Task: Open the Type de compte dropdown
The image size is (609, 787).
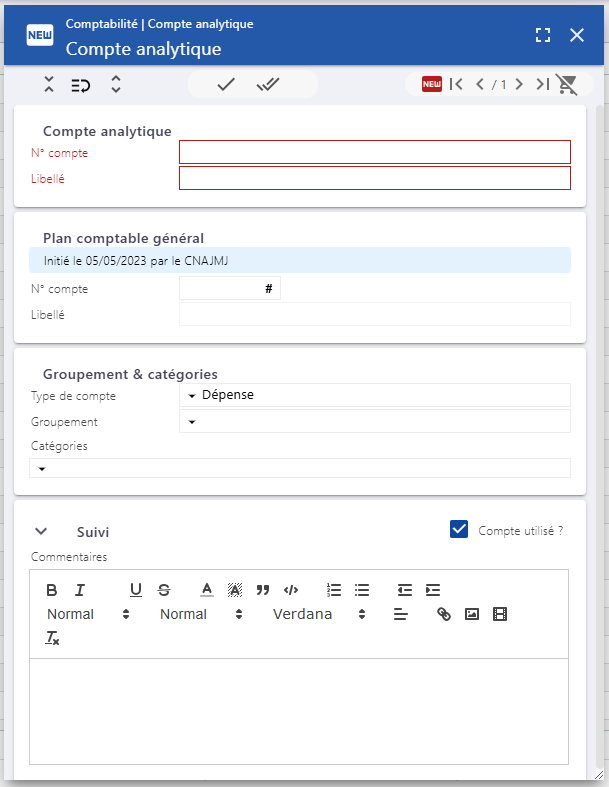Action: [x=375, y=395]
